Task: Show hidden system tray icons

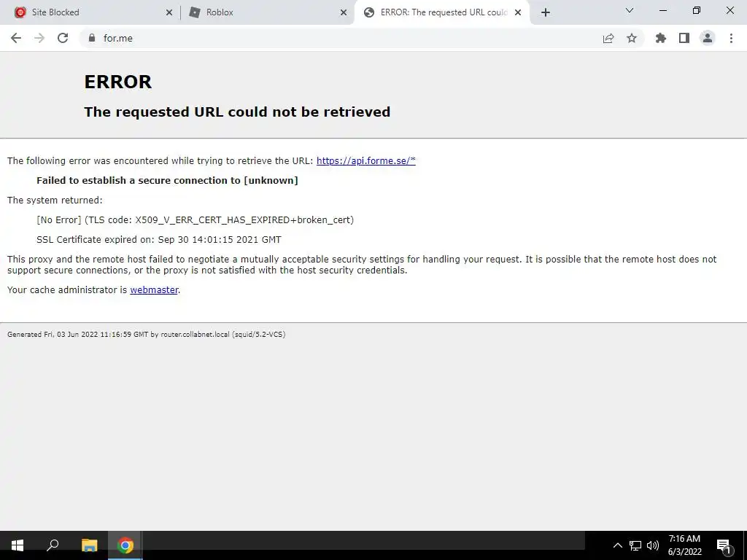Action: (x=617, y=545)
